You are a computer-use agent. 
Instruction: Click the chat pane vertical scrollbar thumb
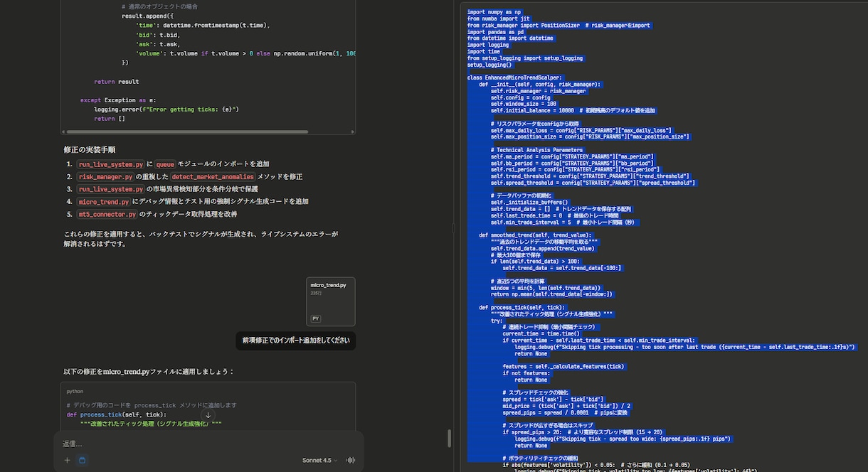pos(449,438)
